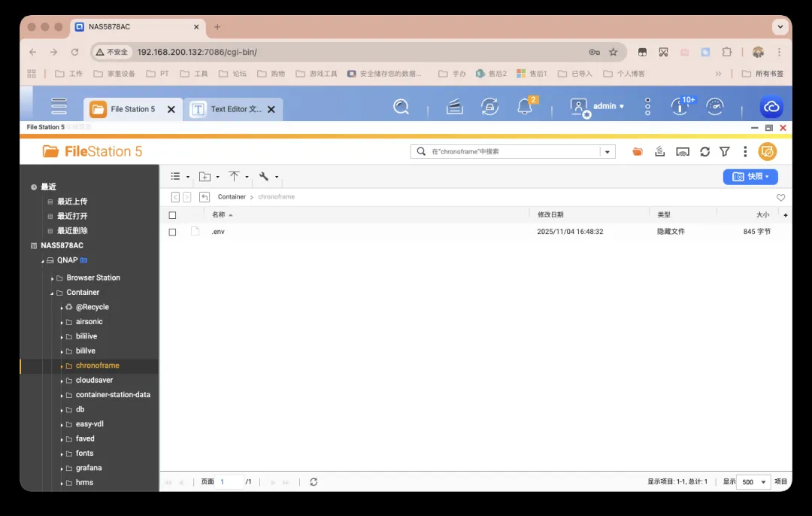Open the items-per-page 500 dropdown
Image resolution: width=812 pixels, height=516 pixels.
tap(754, 482)
